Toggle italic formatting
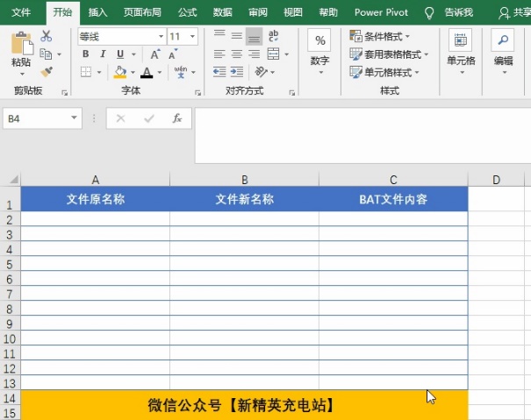The width and height of the screenshot is (531, 420). [x=103, y=54]
